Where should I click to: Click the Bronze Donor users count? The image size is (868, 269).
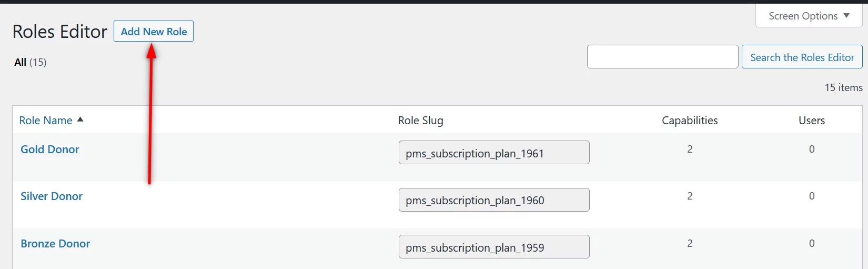[x=812, y=244]
